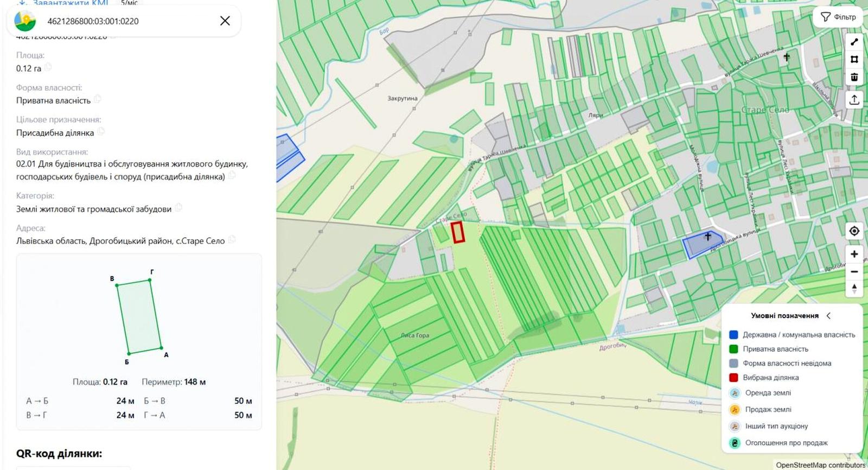Image resolution: width=868 pixels, height=470 pixels.
Task: Click the Державна власність blue legend swatch
Action: tap(733, 335)
